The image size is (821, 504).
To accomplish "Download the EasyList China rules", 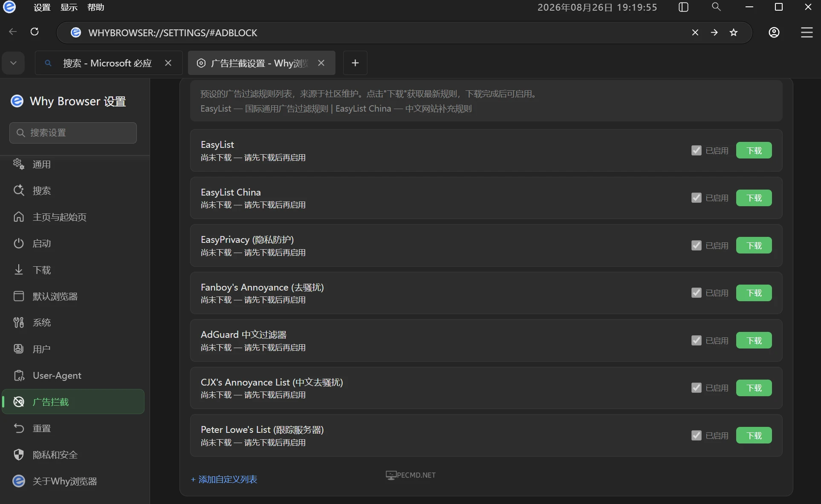I will pyautogui.click(x=754, y=198).
